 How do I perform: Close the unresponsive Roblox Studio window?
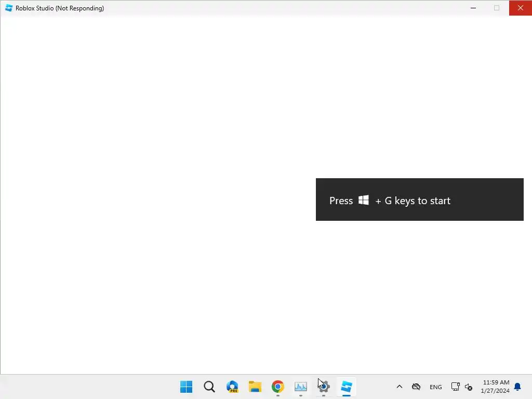(x=521, y=8)
